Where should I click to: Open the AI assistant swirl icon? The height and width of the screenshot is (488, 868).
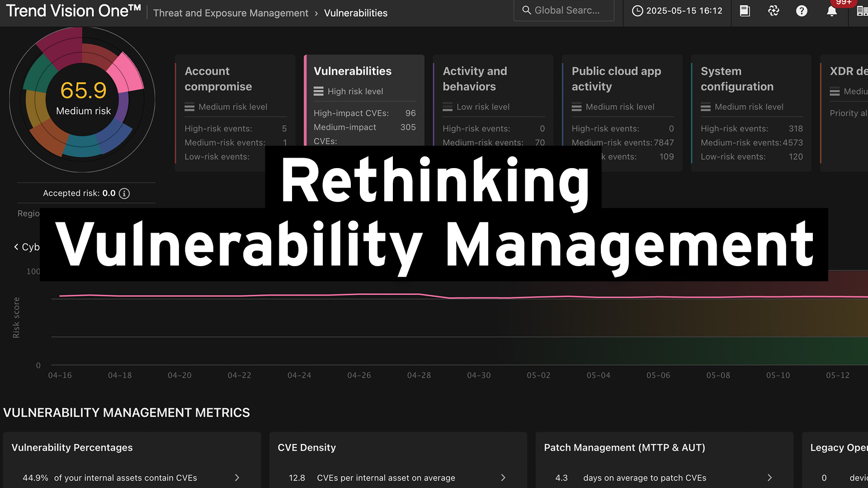(x=774, y=11)
